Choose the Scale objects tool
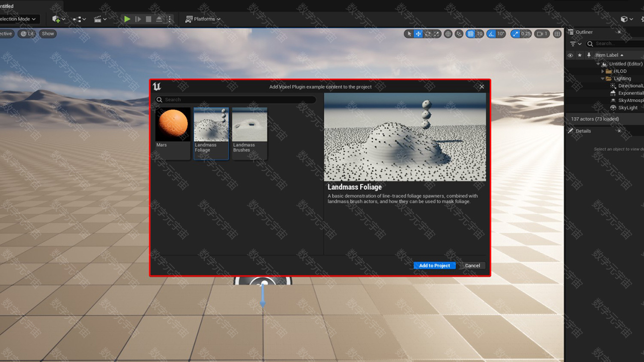 (x=437, y=34)
